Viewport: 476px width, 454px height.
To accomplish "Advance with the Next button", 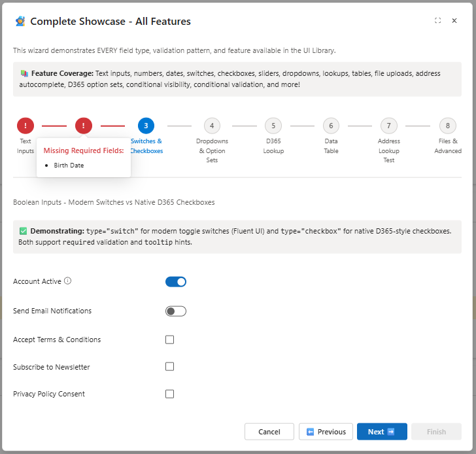I will tap(382, 432).
